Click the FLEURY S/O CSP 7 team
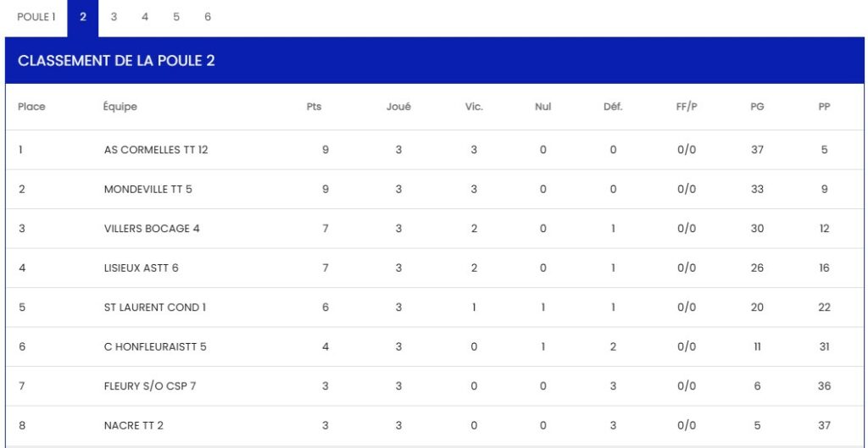The width and height of the screenshot is (868, 448). pyautogui.click(x=151, y=386)
